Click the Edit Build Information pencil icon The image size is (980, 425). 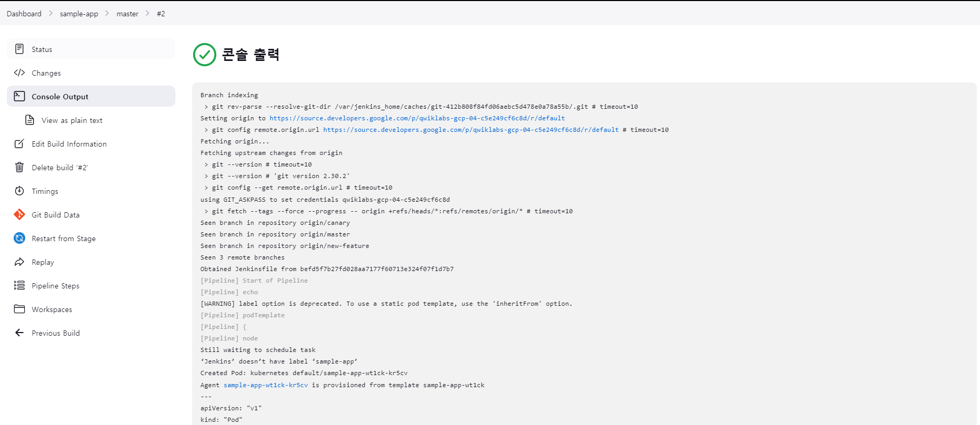coord(19,143)
